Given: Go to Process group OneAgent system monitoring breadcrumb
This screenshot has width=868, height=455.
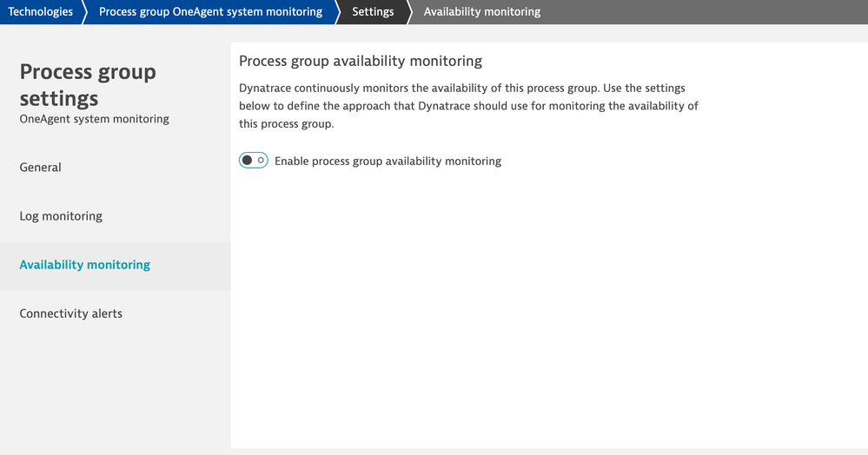Looking at the screenshot, I should click(210, 12).
